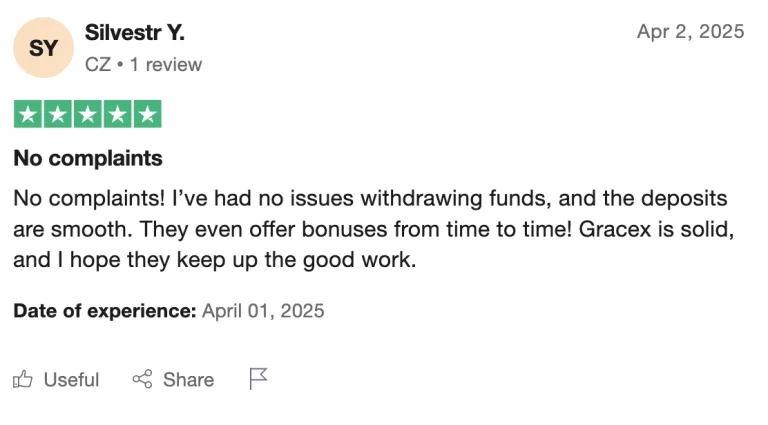This screenshot has height=425, width=768.
Task: Open the SY avatar profile circle
Action: tap(44, 47)
